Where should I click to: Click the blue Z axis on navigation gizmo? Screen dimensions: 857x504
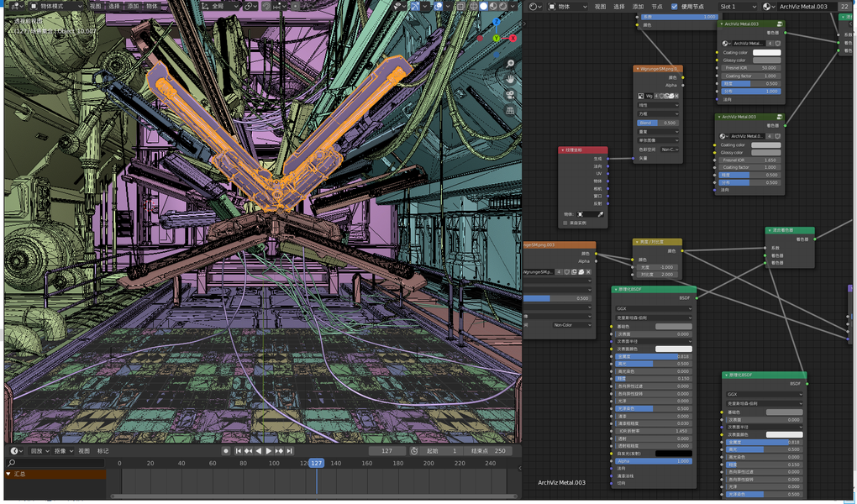(x=497, y=21)
